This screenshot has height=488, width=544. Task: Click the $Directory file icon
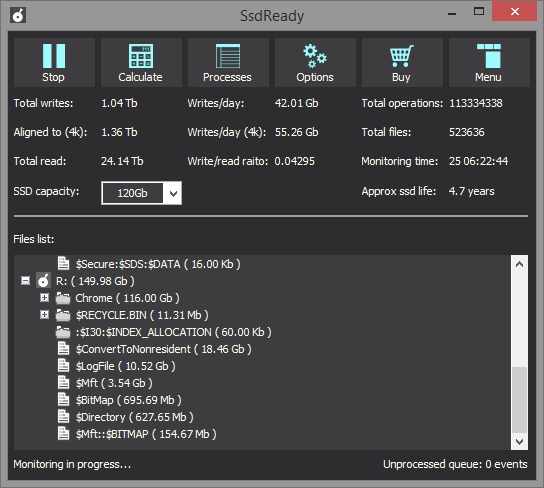click(63, 416)
